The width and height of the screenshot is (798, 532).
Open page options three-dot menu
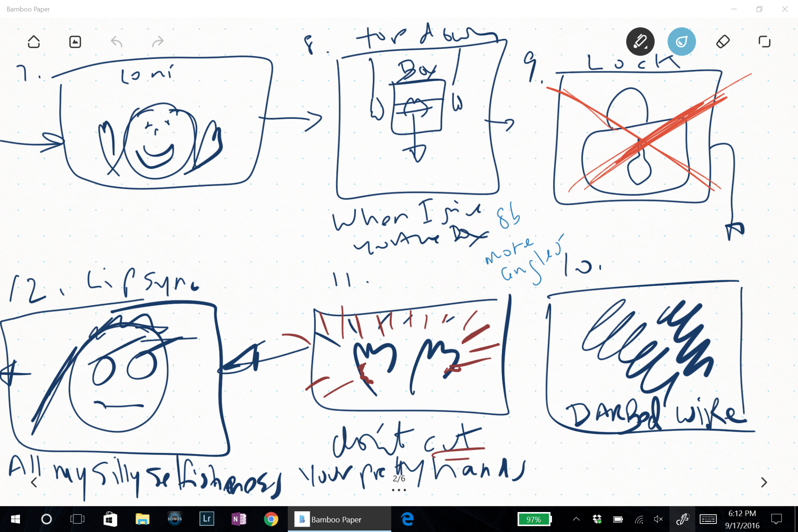tap(399, 490)
